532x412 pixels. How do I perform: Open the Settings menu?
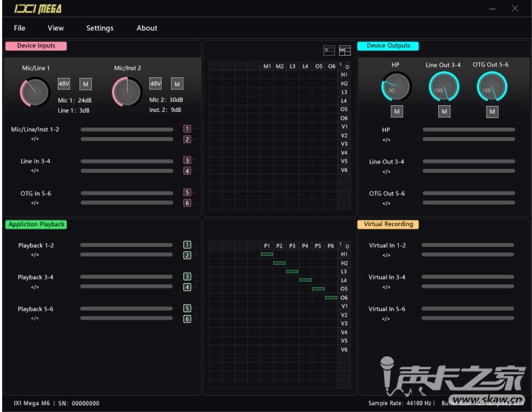pos(100,28)
